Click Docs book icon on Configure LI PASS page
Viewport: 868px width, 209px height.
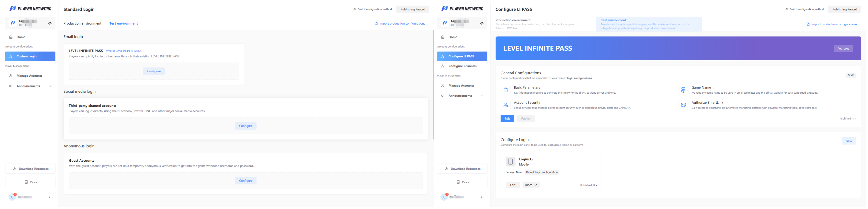click(x=458, y=182)
